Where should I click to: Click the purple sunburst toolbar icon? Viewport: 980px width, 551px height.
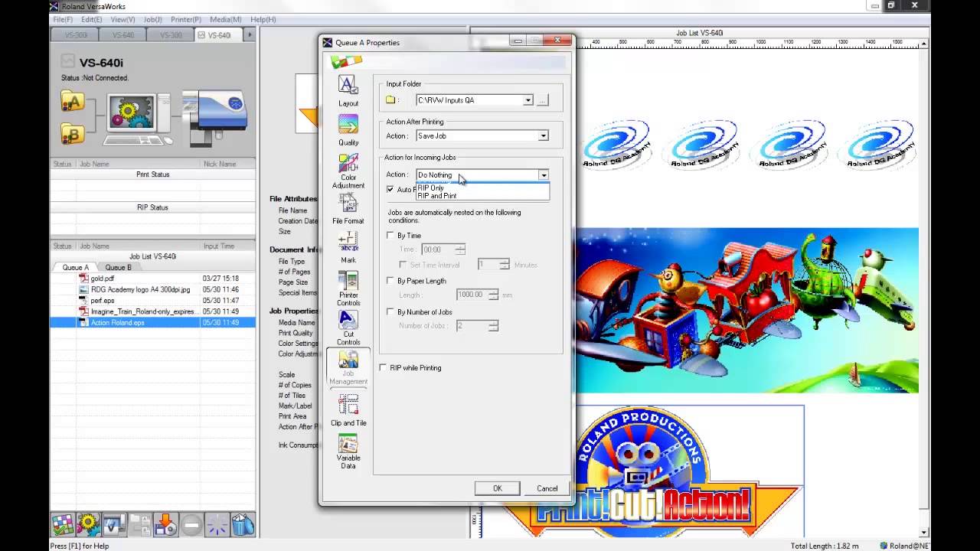[x=217, y=524]
